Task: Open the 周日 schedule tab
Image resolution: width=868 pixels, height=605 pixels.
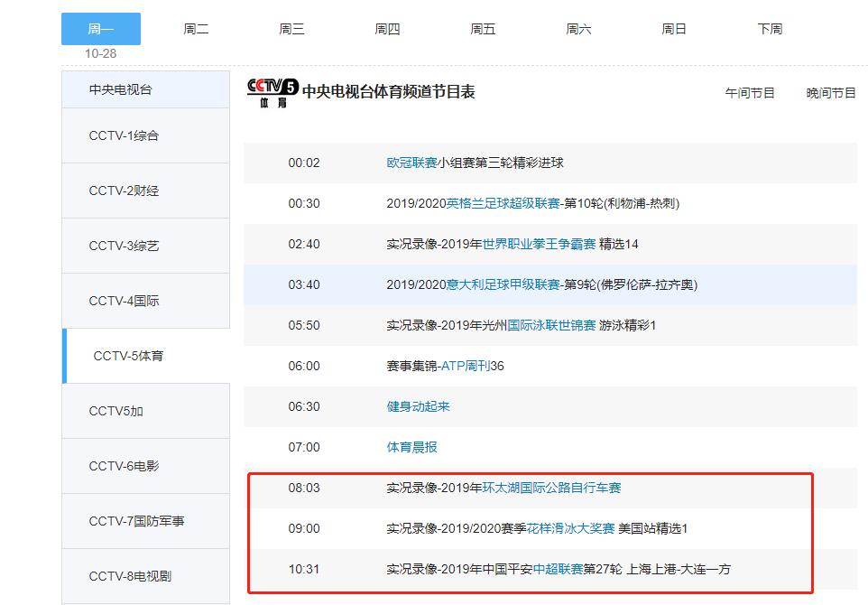Action: 673,28
